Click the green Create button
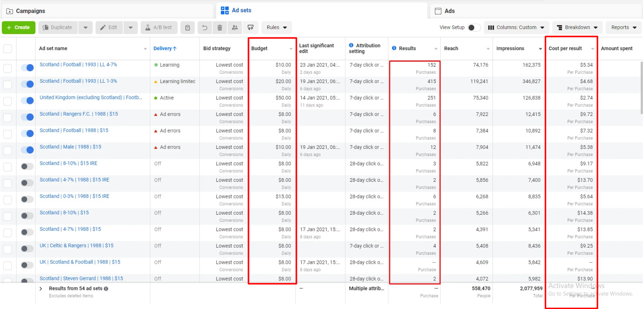 [18, 28]
